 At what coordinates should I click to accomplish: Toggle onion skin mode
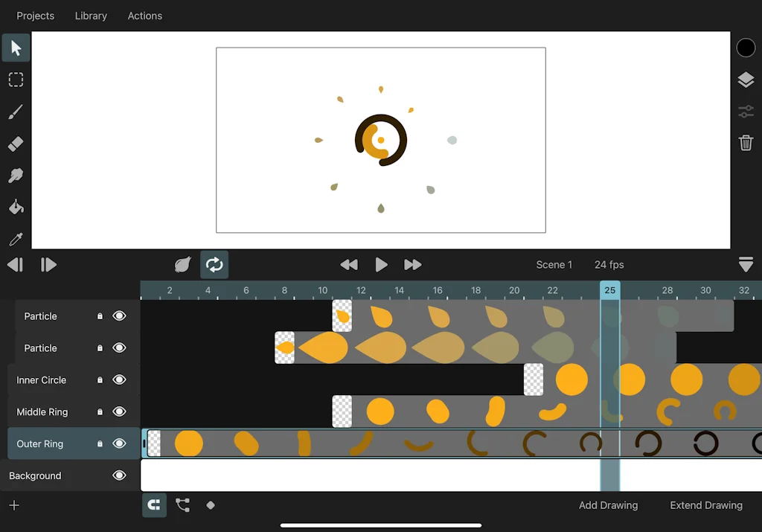click(x=183, y=265)
